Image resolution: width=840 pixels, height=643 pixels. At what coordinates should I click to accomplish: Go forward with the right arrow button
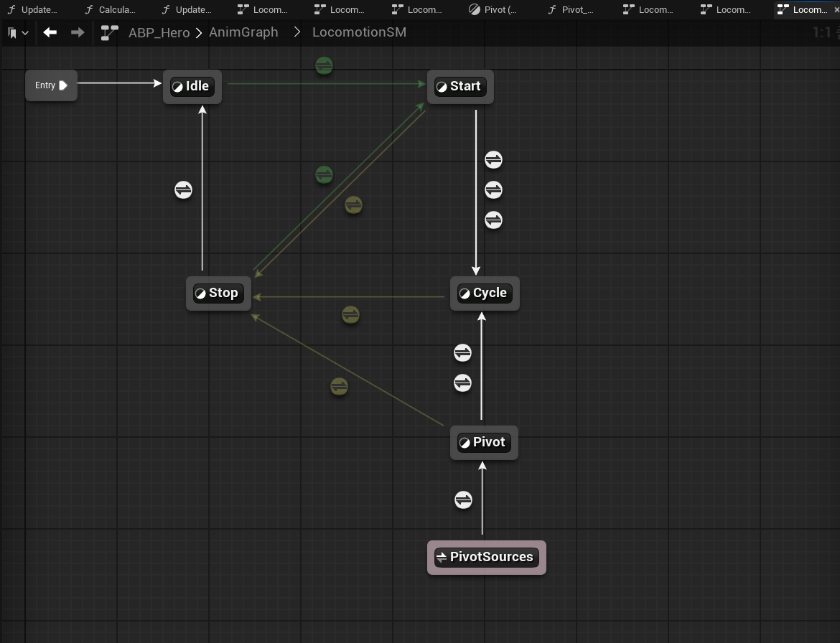(77, 33)
